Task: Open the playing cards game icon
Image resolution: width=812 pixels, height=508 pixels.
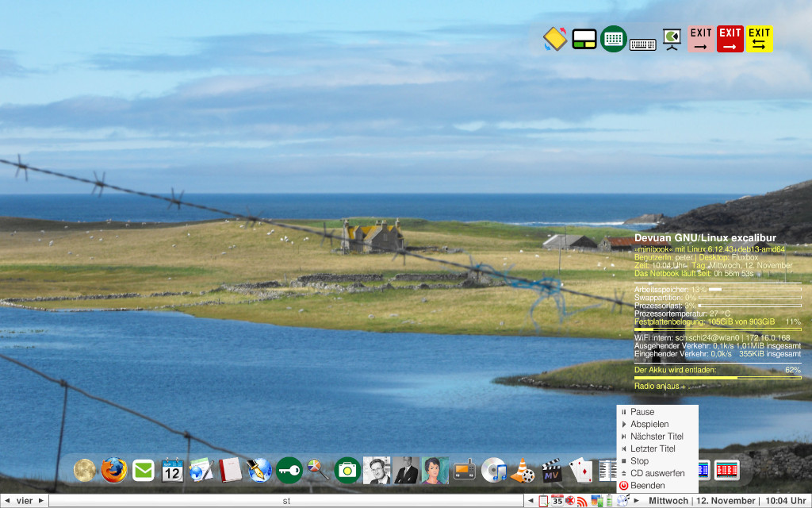Action: tap(580, 471)
